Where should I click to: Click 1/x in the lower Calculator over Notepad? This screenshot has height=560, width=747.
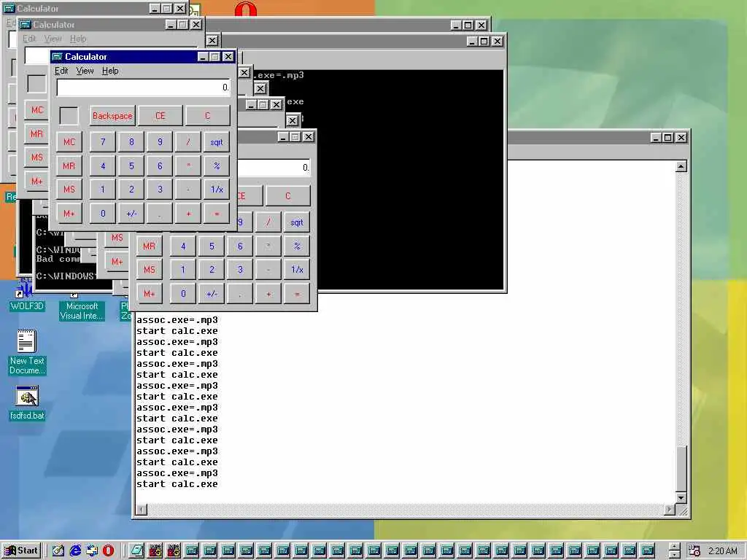tap(297, 270)
